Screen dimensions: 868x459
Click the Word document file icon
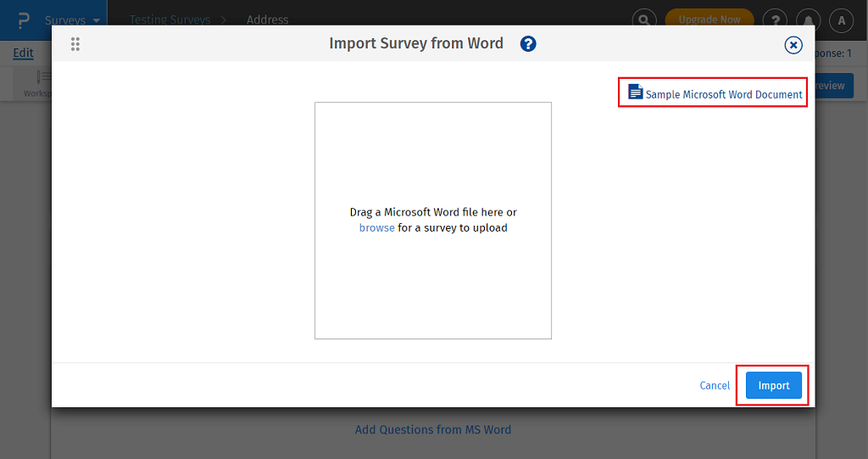635,92
